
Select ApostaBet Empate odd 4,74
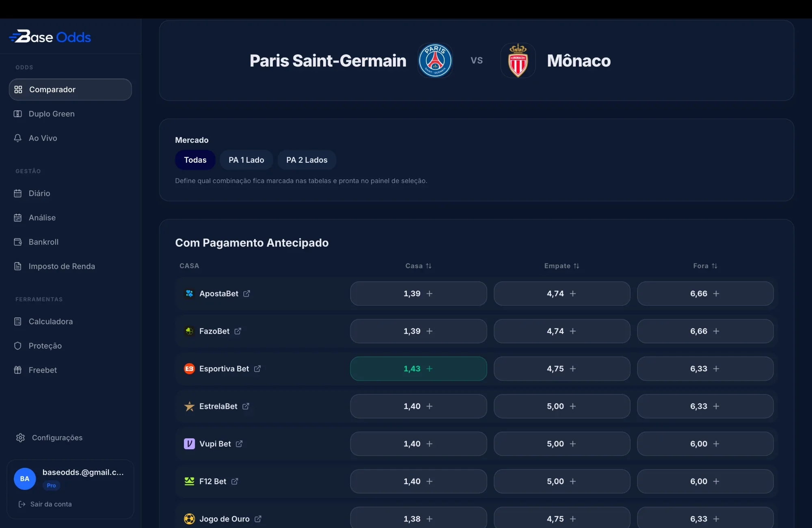coord(562,293)
